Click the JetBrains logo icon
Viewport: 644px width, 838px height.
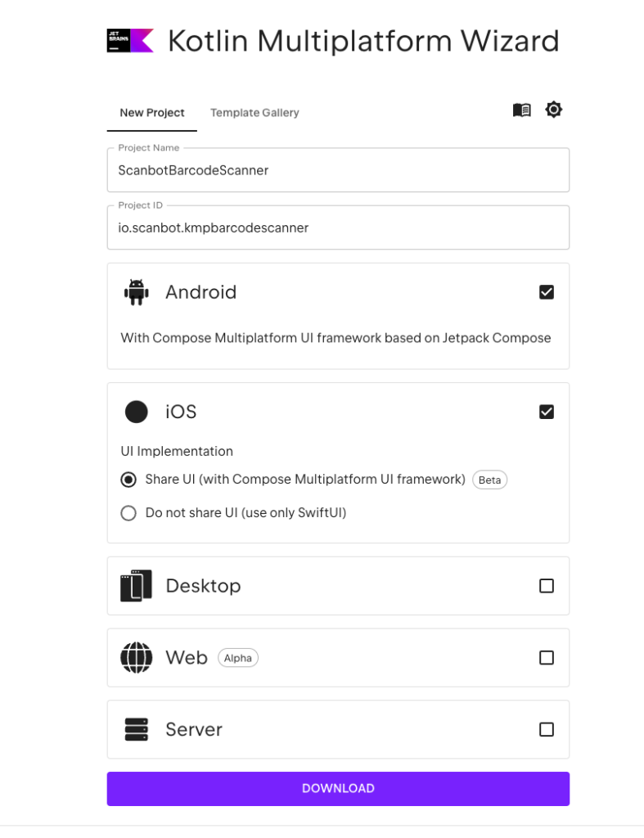(128, 39)
